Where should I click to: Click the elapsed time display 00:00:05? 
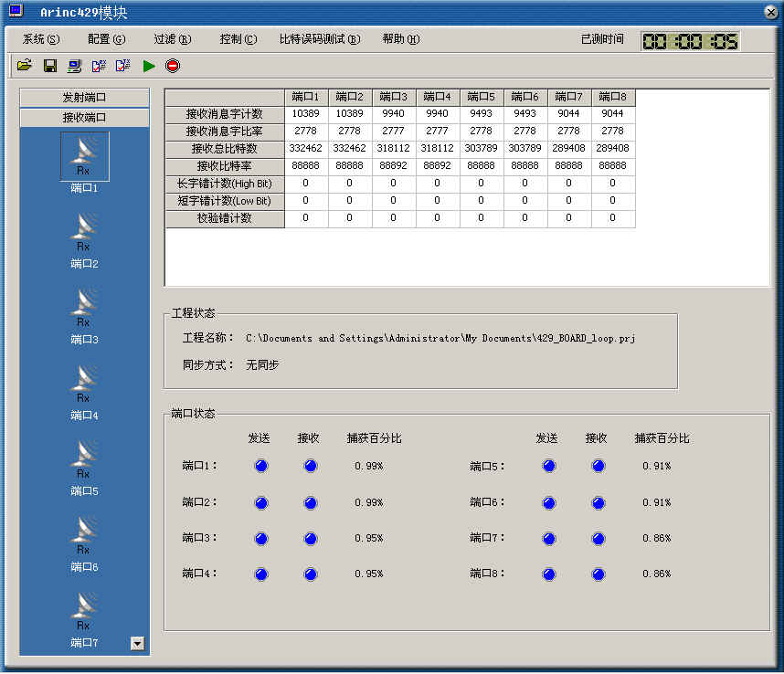[690, 41]
